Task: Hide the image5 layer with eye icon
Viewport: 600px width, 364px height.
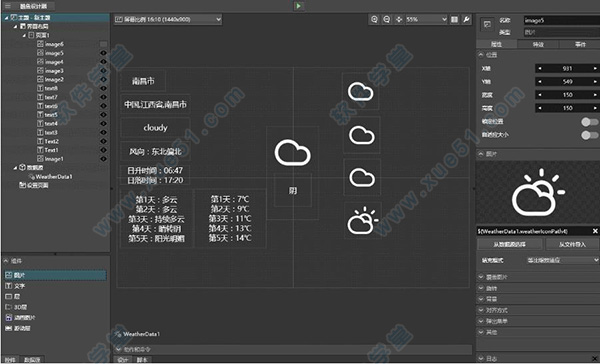Action: click(x=103, y=53)
